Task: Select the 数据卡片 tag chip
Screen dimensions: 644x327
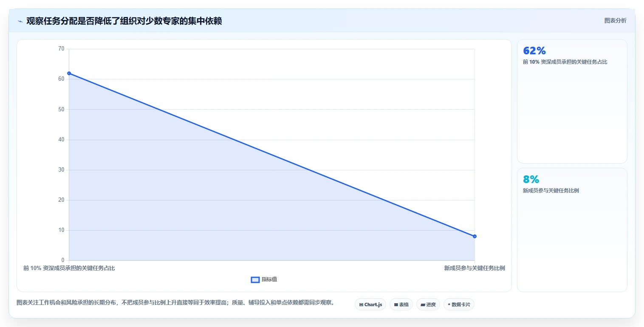Action: point(459,304)
